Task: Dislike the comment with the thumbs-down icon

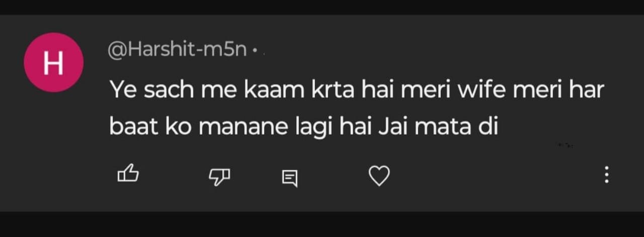Action: click(219, 176)
